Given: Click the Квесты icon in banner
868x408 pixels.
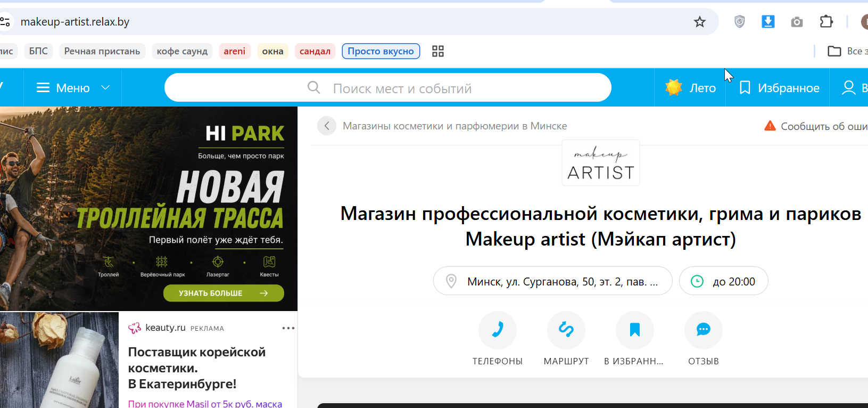Looking at the screenshot, I should click(x=269, y=262).
